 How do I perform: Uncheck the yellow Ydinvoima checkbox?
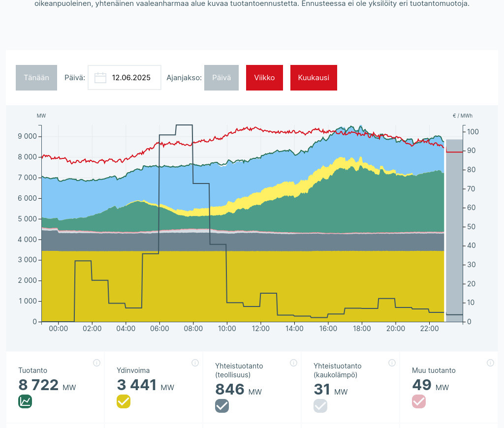[124, 401]
